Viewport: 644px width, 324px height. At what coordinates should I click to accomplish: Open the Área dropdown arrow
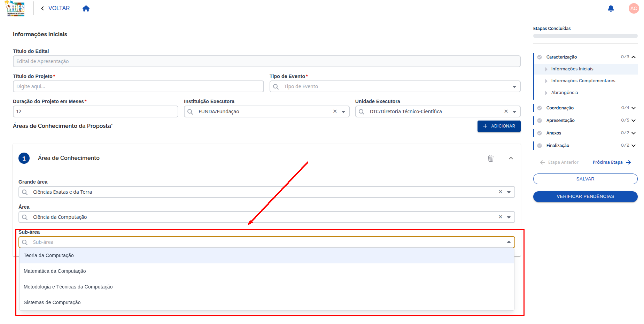coord(509,217)
